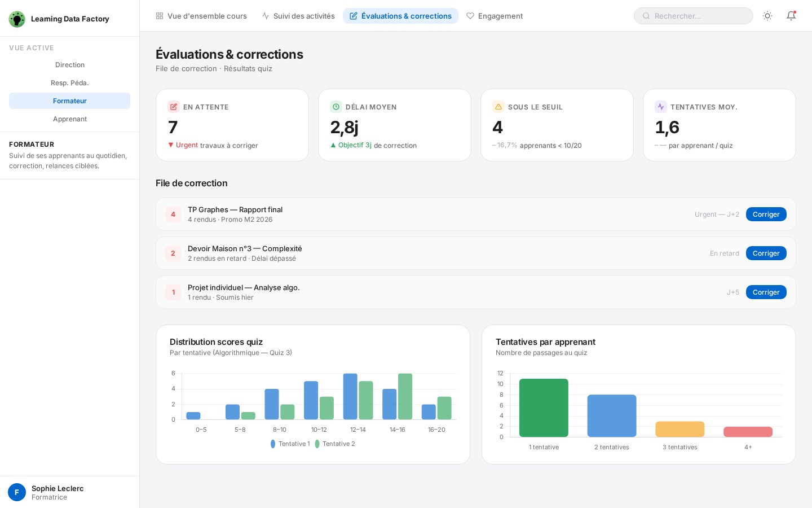Toggle the light/dark theme sun icon
This screenshot has width=812, height=508.
[x=767, y=16]
